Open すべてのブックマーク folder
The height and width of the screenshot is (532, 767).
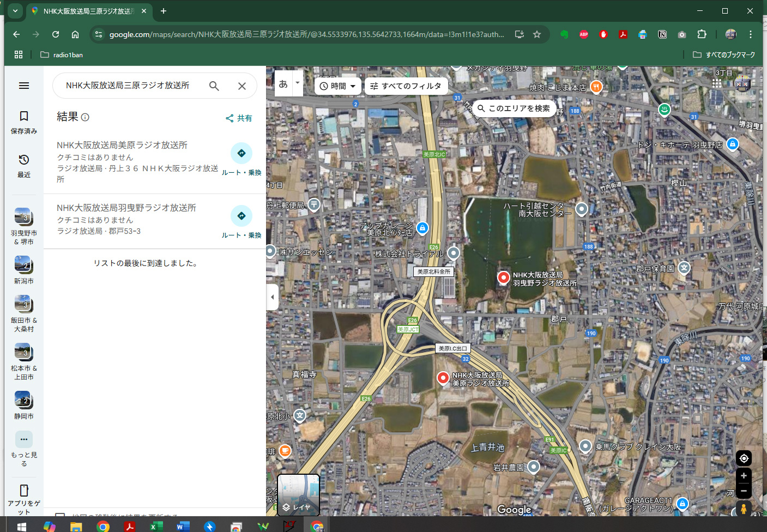(x=724, y=55)
